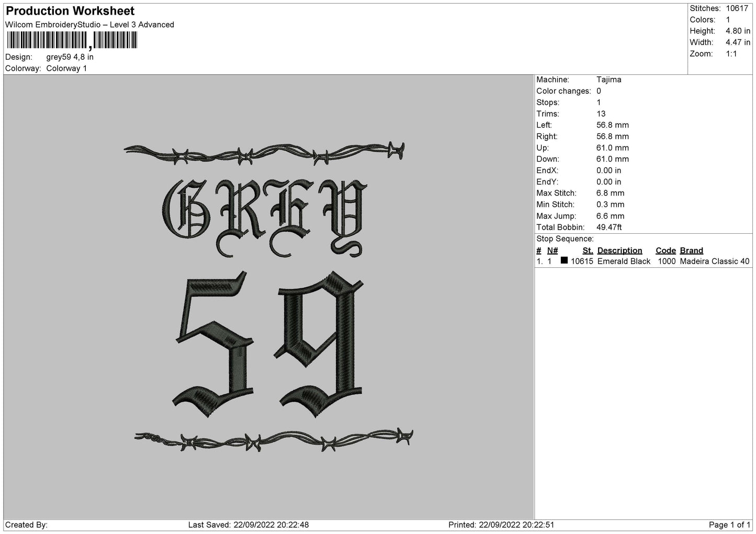
Task: Select the stitch count 10615 in stop row
Action: [582, 262]
